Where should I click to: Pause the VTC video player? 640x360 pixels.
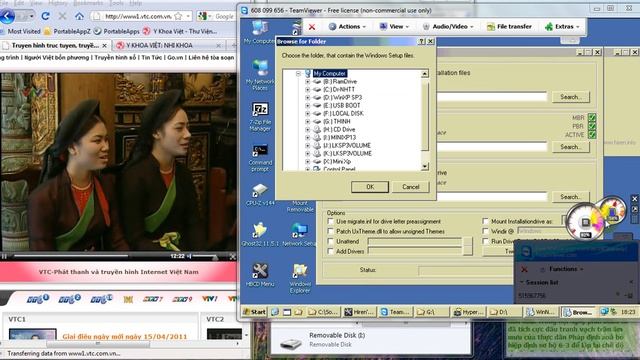(4, 256)
